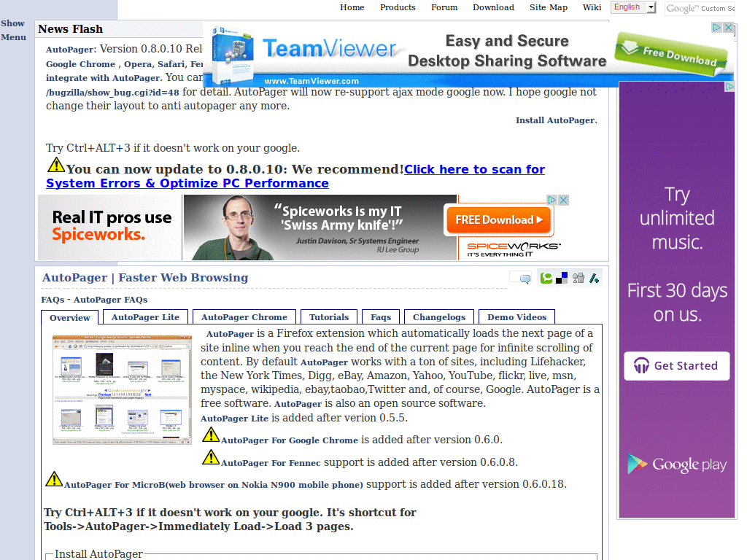Image resolution: width=747 pixels, height=560 pixels.
Task: Bookmark page with the Delicious icon
Action: point(562,278)
